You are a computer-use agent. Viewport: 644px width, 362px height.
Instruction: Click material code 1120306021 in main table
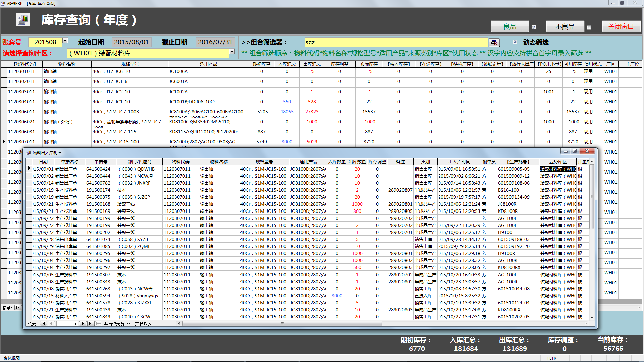[21, 122]
